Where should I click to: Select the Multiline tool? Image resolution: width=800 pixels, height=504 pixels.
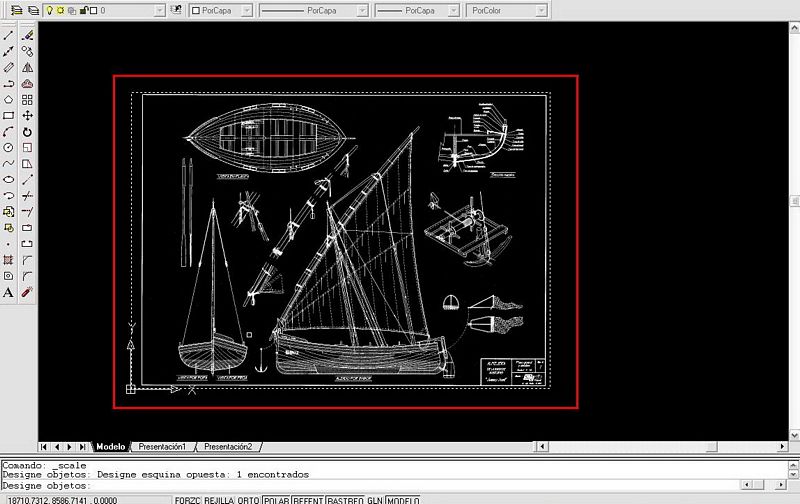tap(8, 67)
